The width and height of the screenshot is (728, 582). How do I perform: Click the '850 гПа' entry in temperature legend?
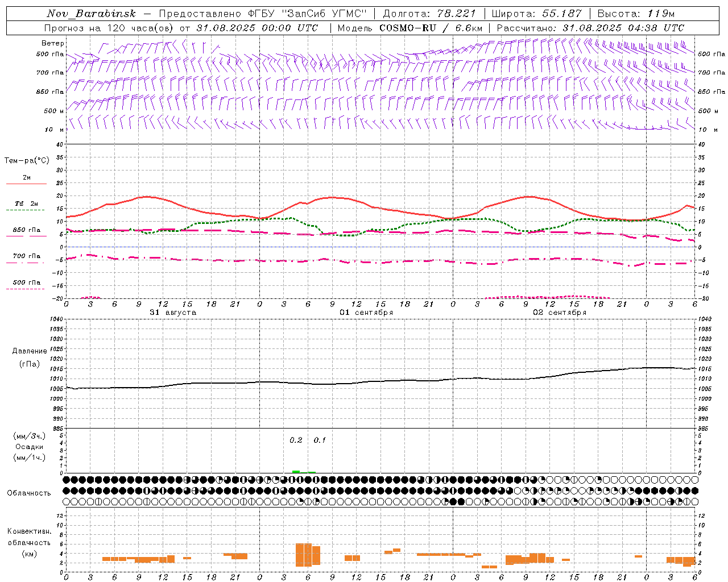[x=27, y=230]
